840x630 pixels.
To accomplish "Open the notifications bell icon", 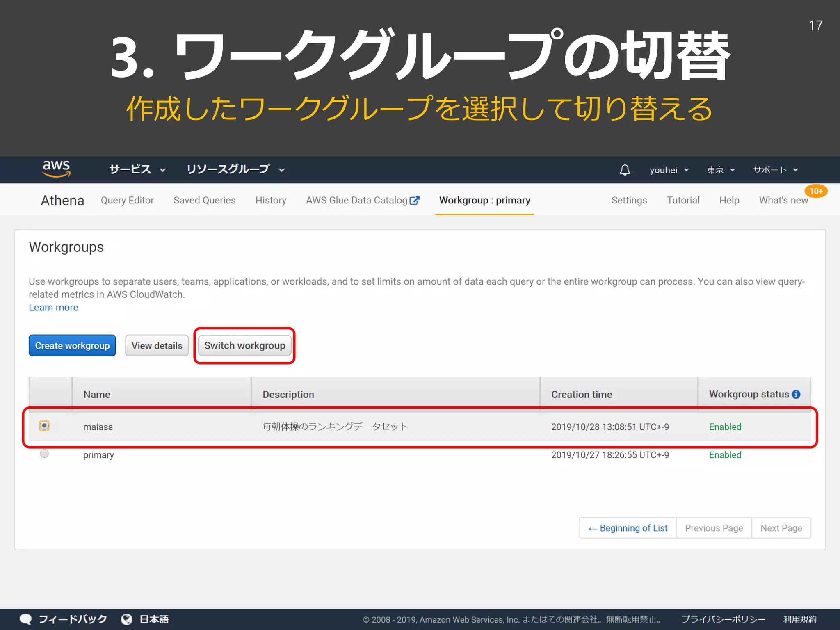I will point(625,170).
